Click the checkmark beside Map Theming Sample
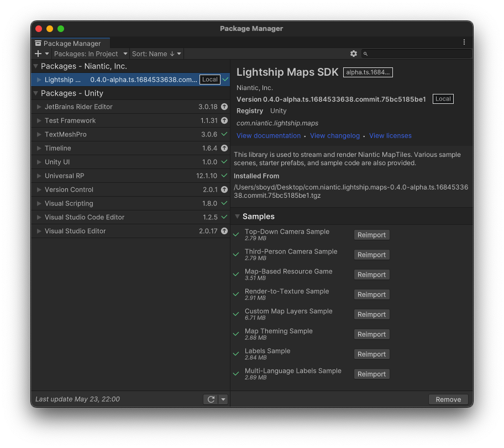The height and width of the screenshot is (448, 504). [x=236, y=334]
